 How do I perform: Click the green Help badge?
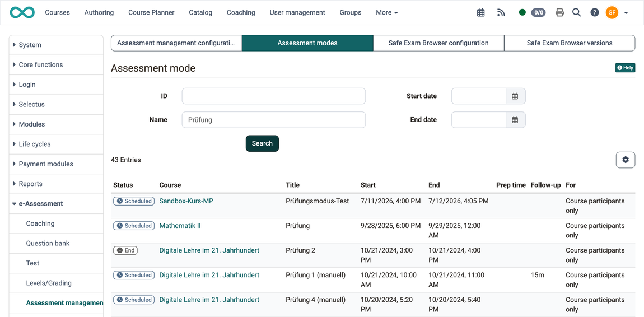pos(625,68)
